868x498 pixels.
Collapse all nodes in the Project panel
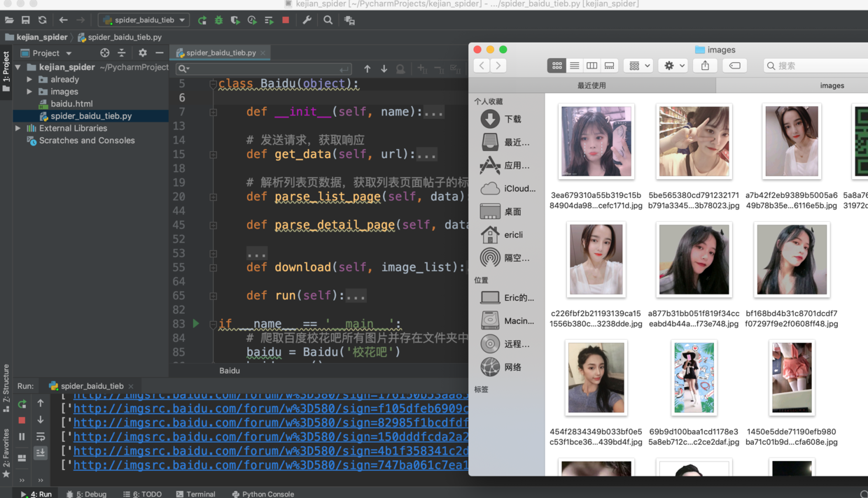click(x=121, y=52)
